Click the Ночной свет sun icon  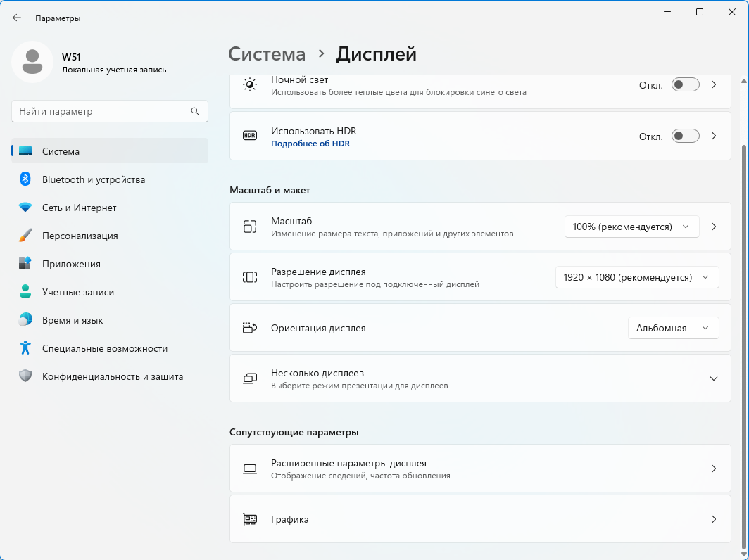coord(250,85)
